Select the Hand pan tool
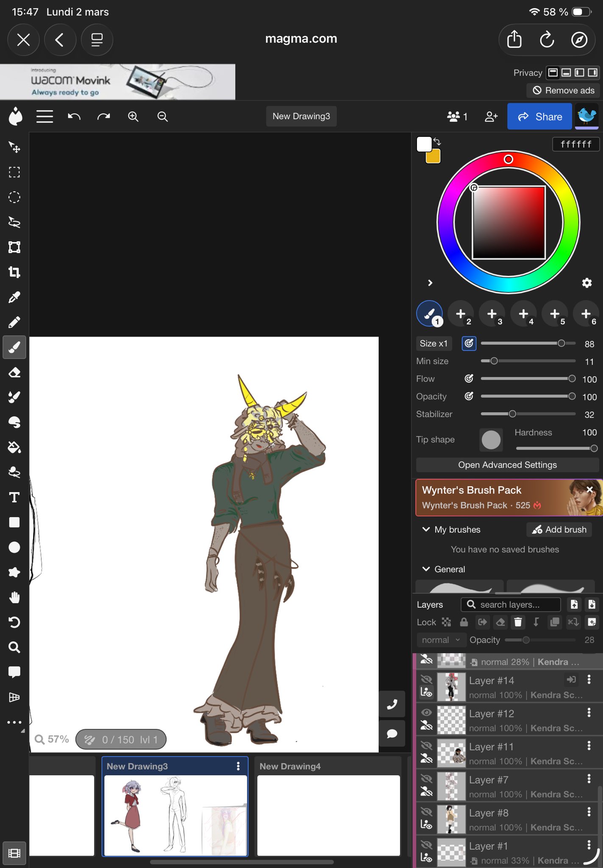The height and width of the screenshot is (868, 603). [14, 597]
